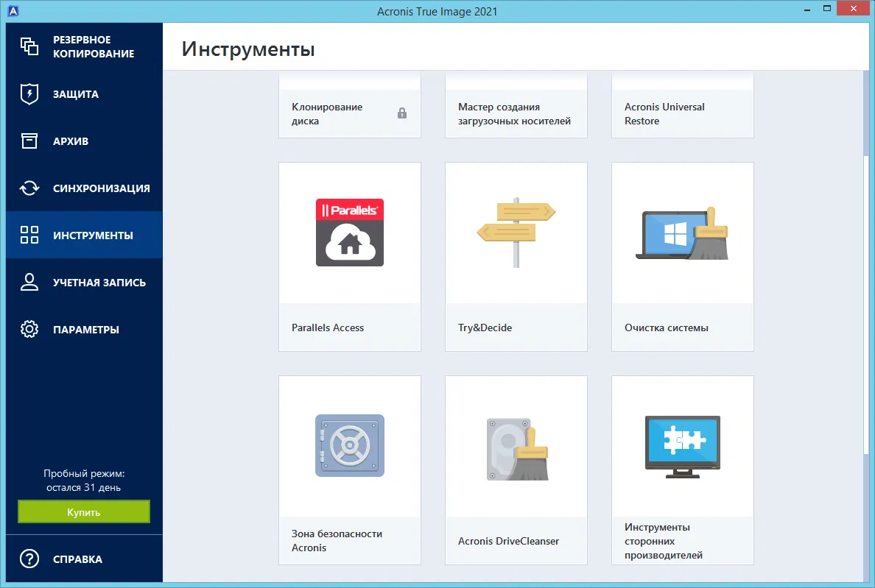Click the lock icon on Клонирование диска

[x=402, y=113]
